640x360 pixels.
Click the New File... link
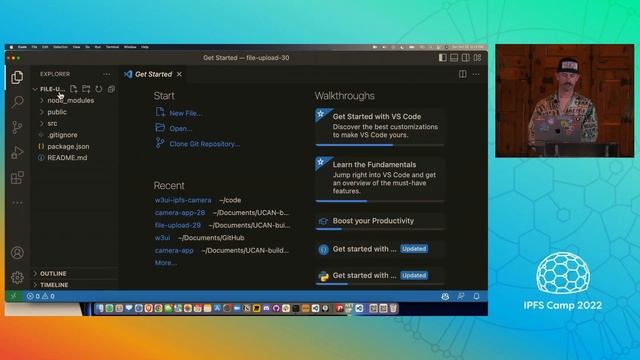click(x=185, y=113)
